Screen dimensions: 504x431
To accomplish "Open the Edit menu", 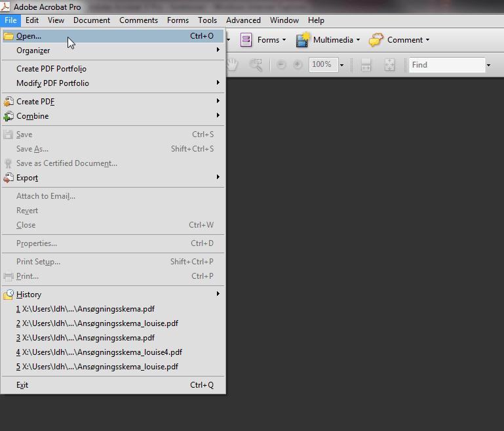I will [32, 20].
